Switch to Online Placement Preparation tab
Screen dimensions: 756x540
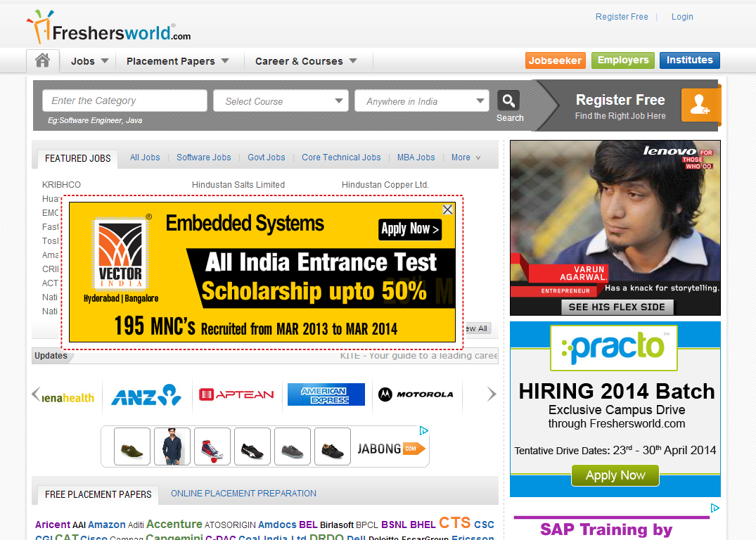[x=243, y=494]
